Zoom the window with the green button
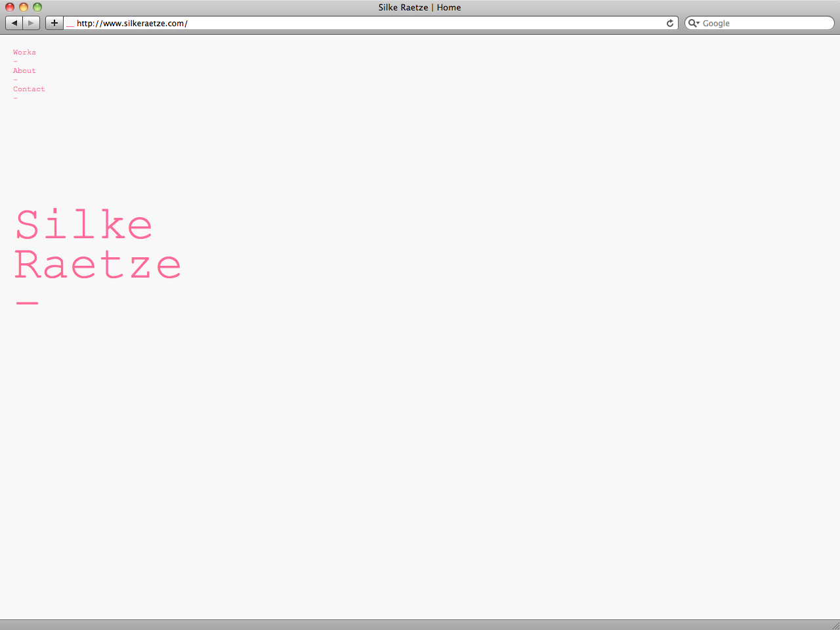Image resolution: width=840 pixels, height=630 pixels. [x=37, y=7]
